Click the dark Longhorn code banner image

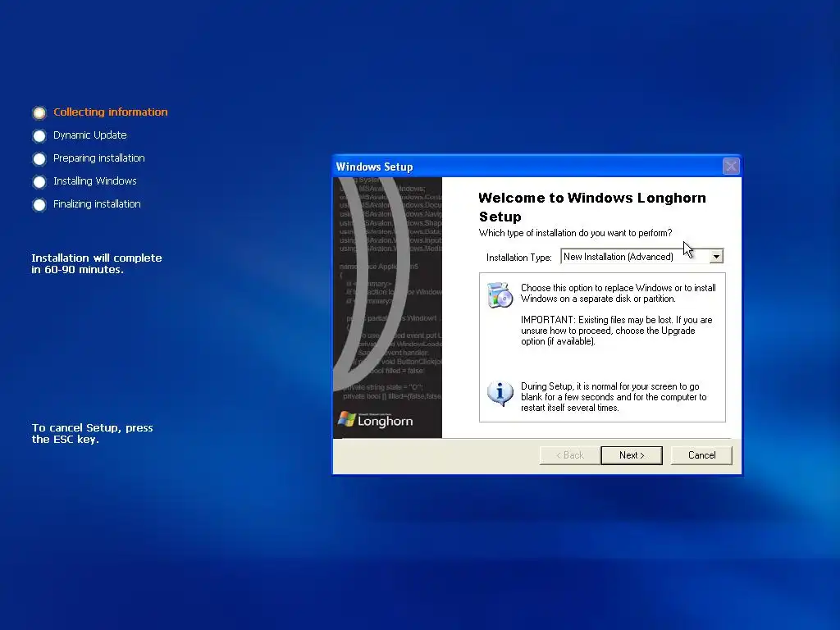(387, 308)
